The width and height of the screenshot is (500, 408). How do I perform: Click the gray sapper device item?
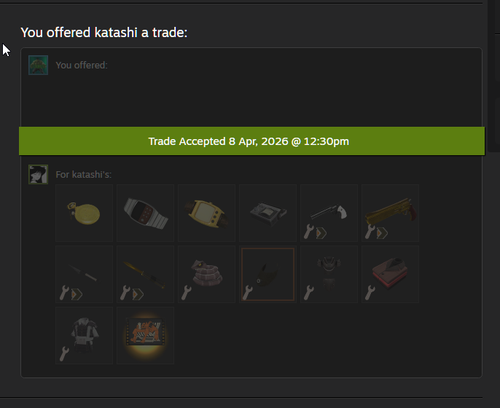click(x=268, y=213)
